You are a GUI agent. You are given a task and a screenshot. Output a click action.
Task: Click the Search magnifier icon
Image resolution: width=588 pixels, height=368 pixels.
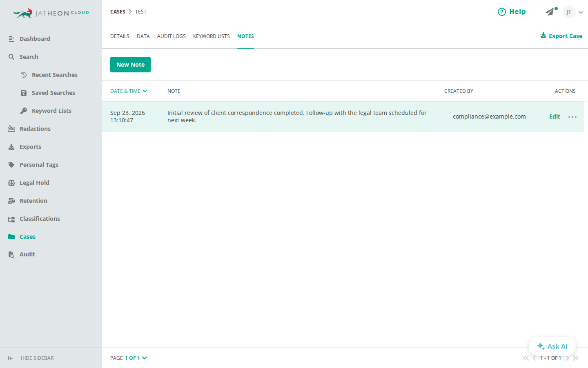(11, 57)
